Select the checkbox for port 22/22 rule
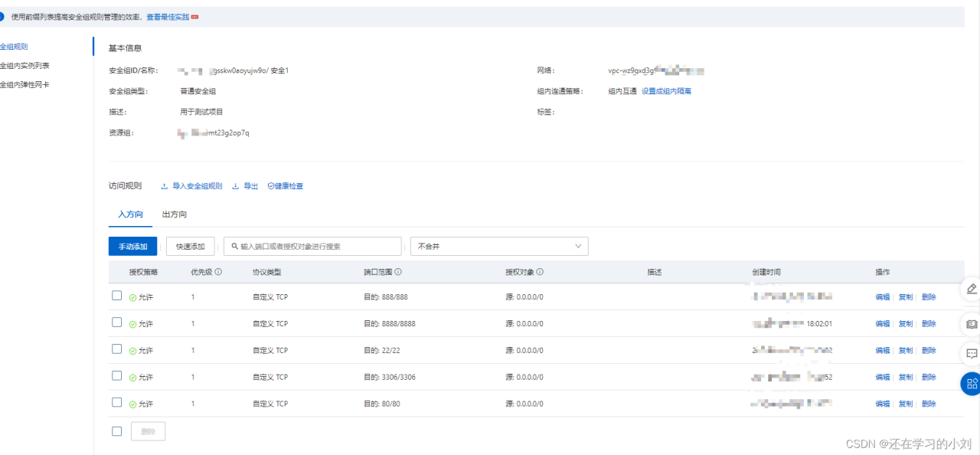This screenshot has height=455, width=980. click(x=117, y=349)
